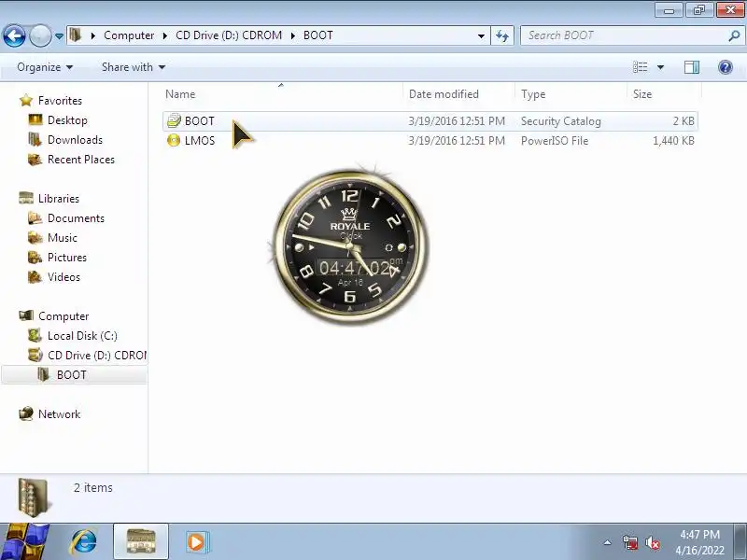Open the Pictures library

click(67, 258)
